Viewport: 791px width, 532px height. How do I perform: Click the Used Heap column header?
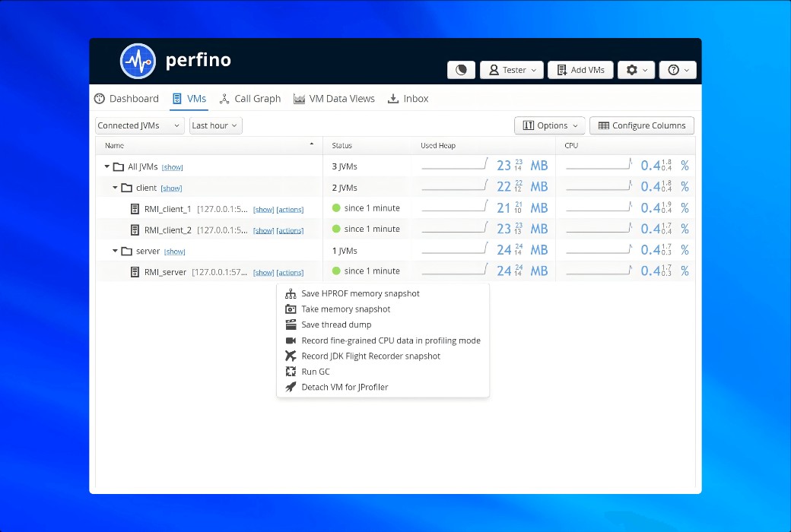tap(483, 145)
